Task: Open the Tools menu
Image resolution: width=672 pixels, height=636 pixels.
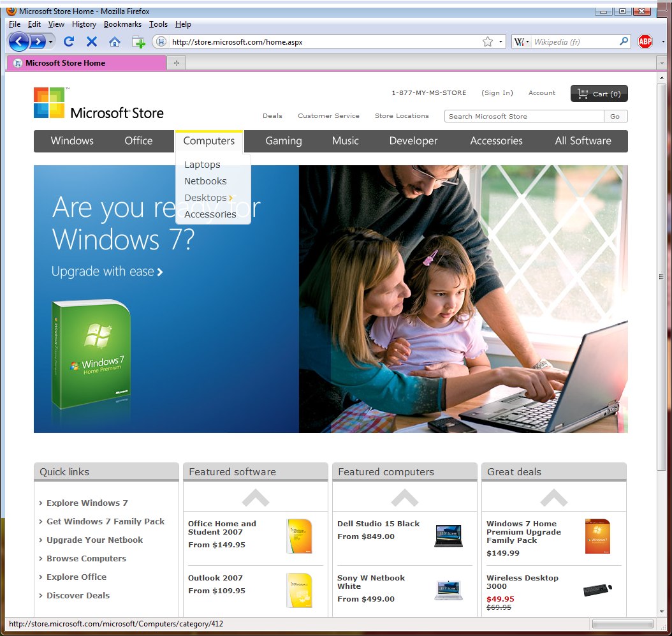Action: (158, 24)
